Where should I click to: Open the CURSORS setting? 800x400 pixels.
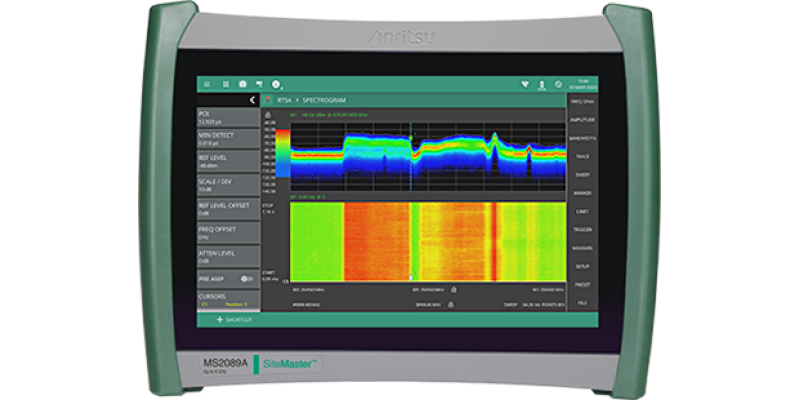[x=228, y=299]
